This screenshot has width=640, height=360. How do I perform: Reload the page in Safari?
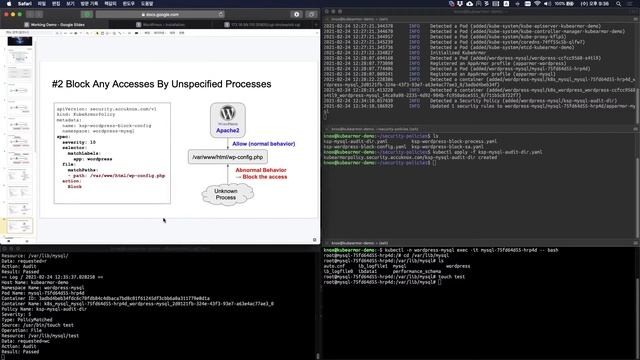[x=220, y=14]
